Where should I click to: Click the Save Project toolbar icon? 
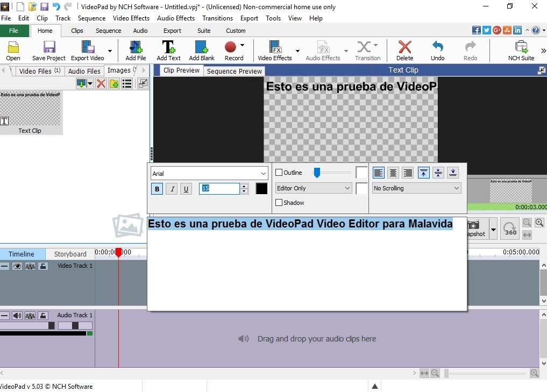49,51
